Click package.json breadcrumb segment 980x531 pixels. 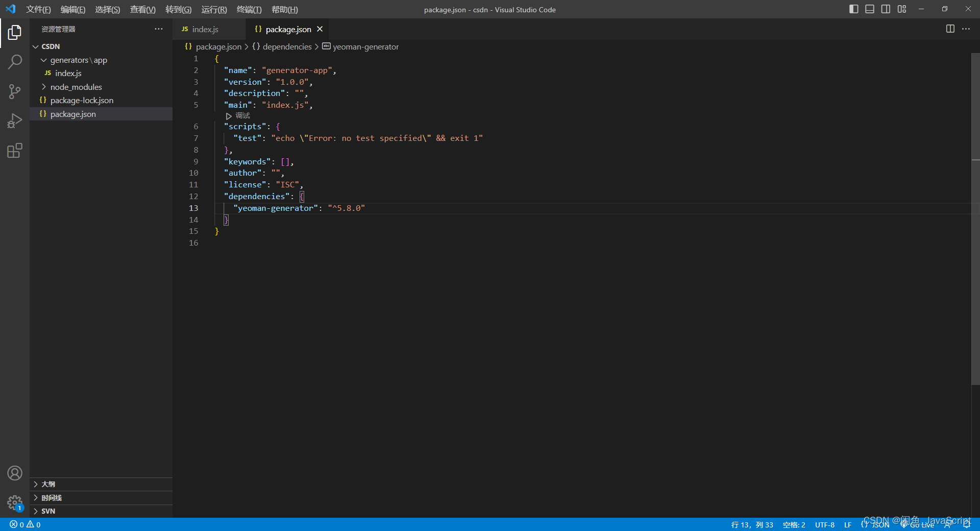click(213, 47)
